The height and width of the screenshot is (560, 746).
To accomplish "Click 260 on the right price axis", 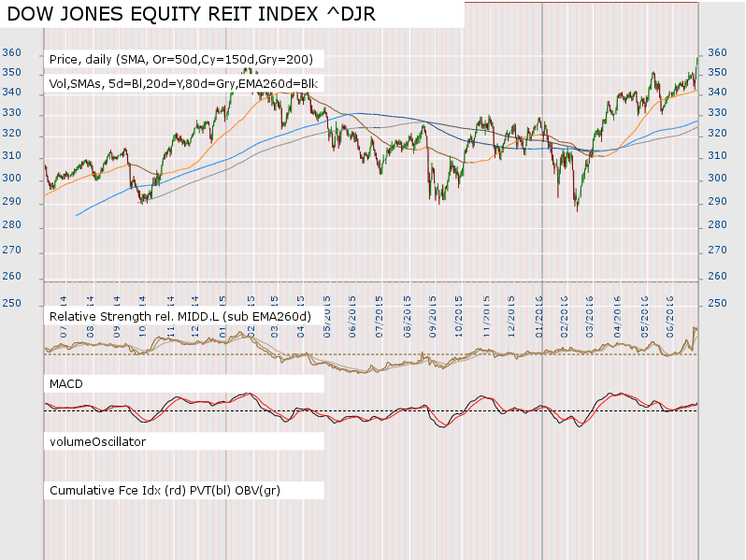I will (x=717, y=276).
